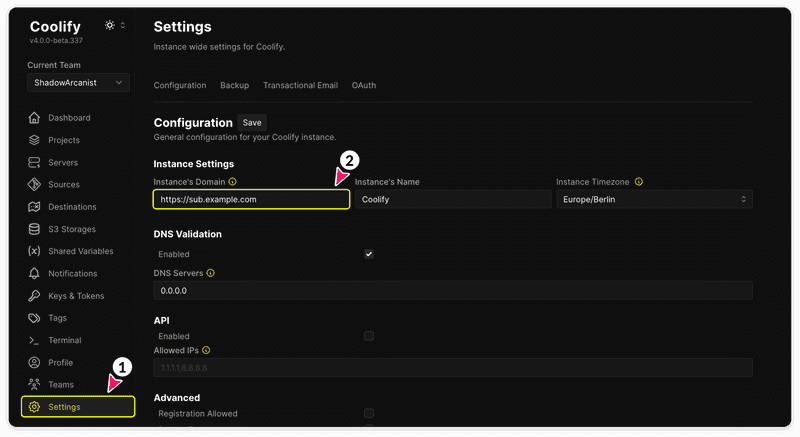Image resolution: width=800 pixels, height=437 pixels.
Task: Enable the API Enabled checkbox
Action: [369, 336]
